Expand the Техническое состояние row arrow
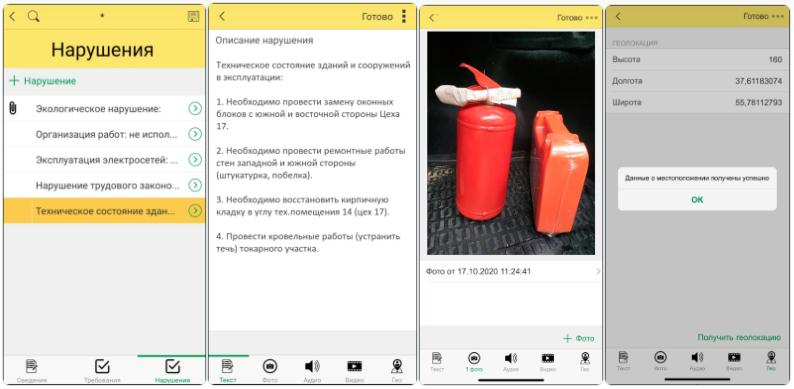Screen dimensions: 794x389 click(x=195, y=211)
